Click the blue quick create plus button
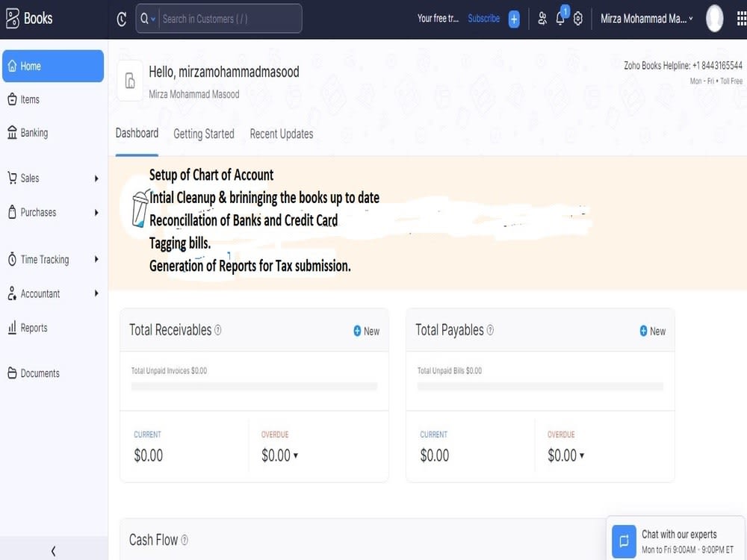Viewport: 747px width, 560px height. click(x=514, y=19)
